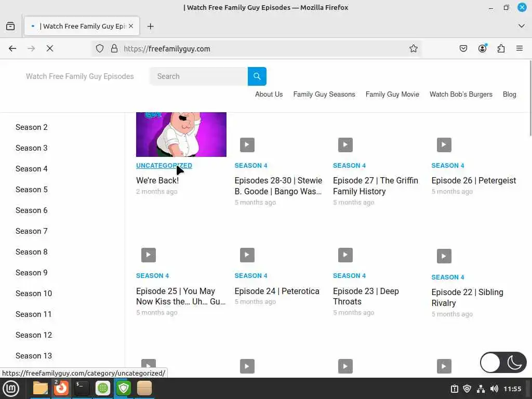The height and width of the screenshot is (399, 532).
Task: Open the terminal from taskbar
Action: pyautogui.click(x=82, y=388)
